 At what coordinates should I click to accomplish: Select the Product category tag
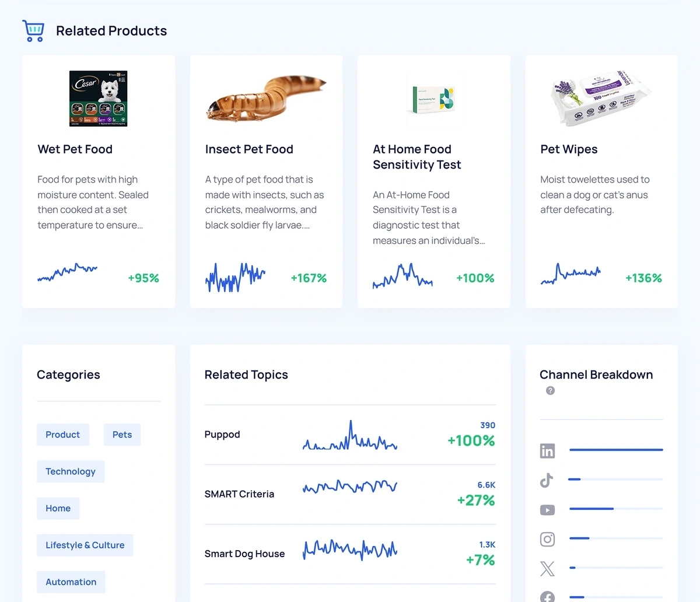tap(63, 435)
